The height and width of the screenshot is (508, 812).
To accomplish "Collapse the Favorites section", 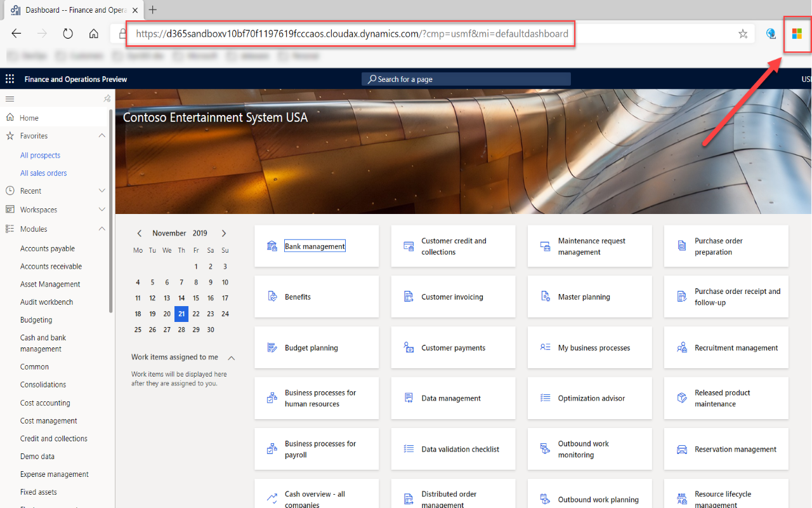I will pyautogui.click(x=101, y=135).
